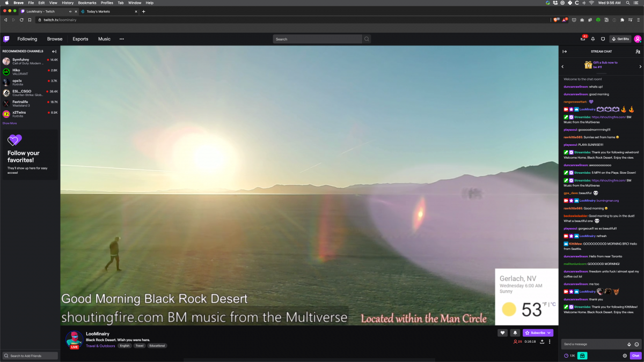This screenshot has height=362, width=644.
Task: Click the browser address bar
Action: tap(292, 20)
